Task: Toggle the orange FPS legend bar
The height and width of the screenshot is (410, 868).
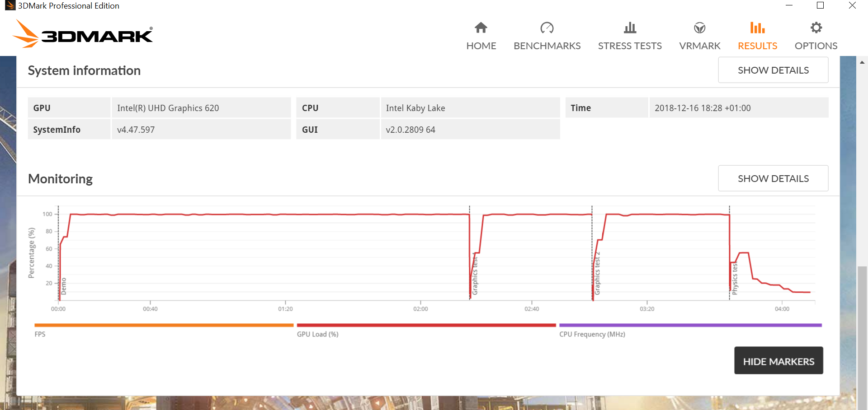Action: pyautogui.click(x=164, y=325)
